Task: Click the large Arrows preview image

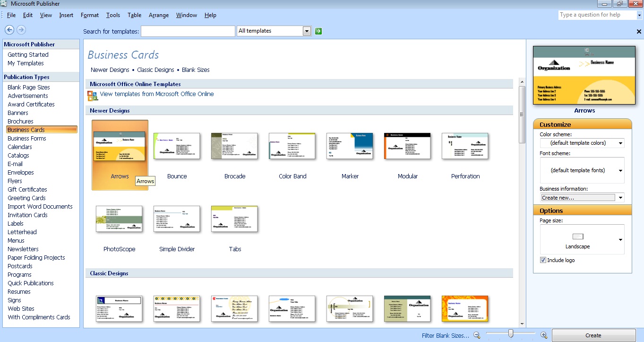Action: tap(584, 75)
